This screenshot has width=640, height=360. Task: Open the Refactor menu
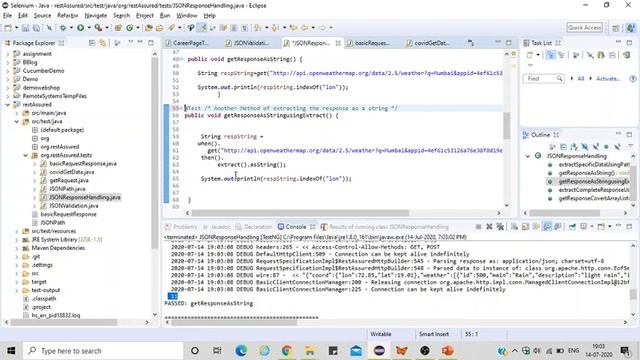[x=68, y=16]
